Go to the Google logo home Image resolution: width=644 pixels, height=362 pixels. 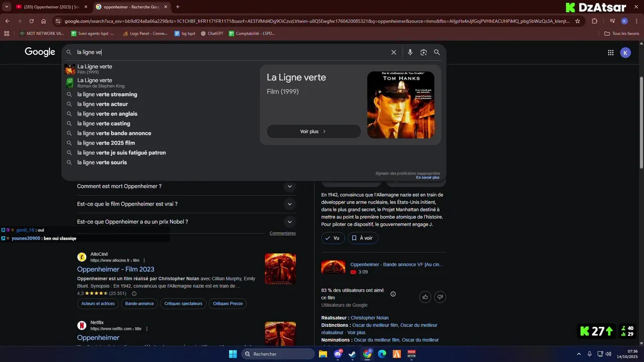point(40,52)
